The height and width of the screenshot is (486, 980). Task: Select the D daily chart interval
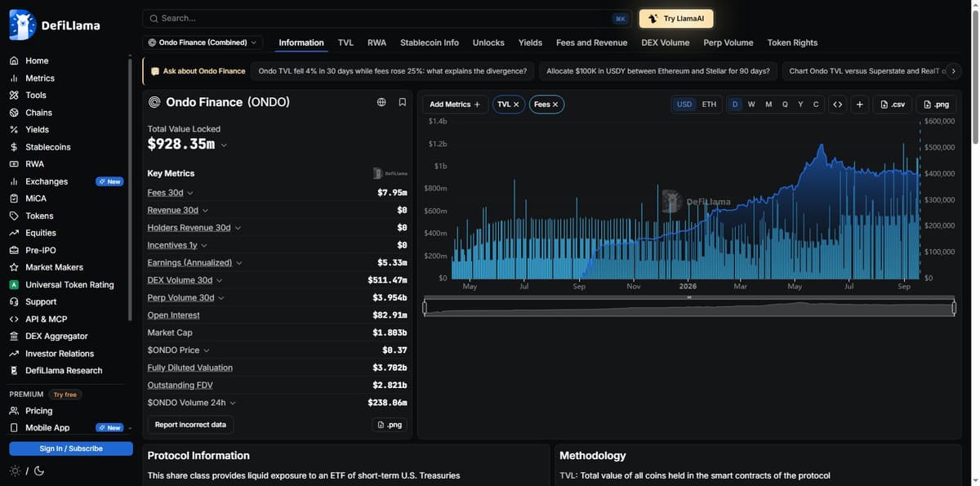click(735, 105)
